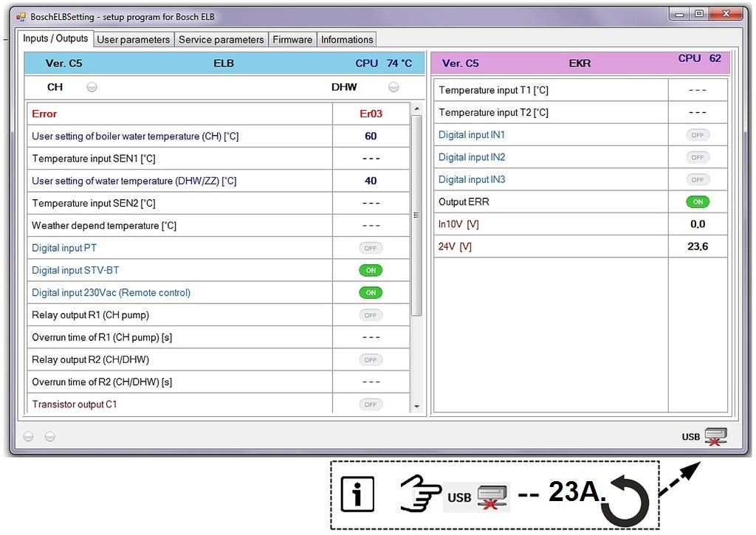
Task: Click the CH status indicator icon
Action: (x=92, y=87)
